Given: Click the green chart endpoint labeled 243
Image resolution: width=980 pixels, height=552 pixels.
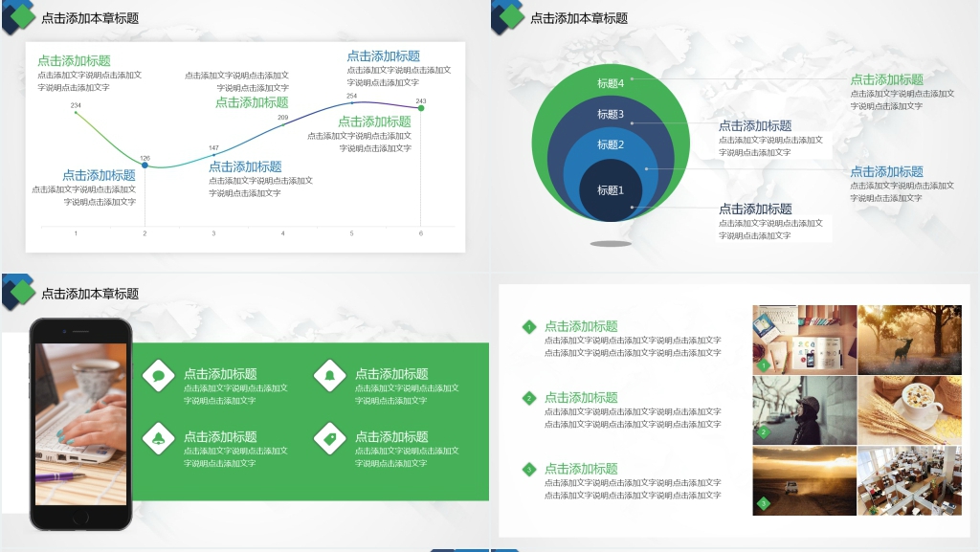Looking at the screenshot, I should (x=421, y=108).
